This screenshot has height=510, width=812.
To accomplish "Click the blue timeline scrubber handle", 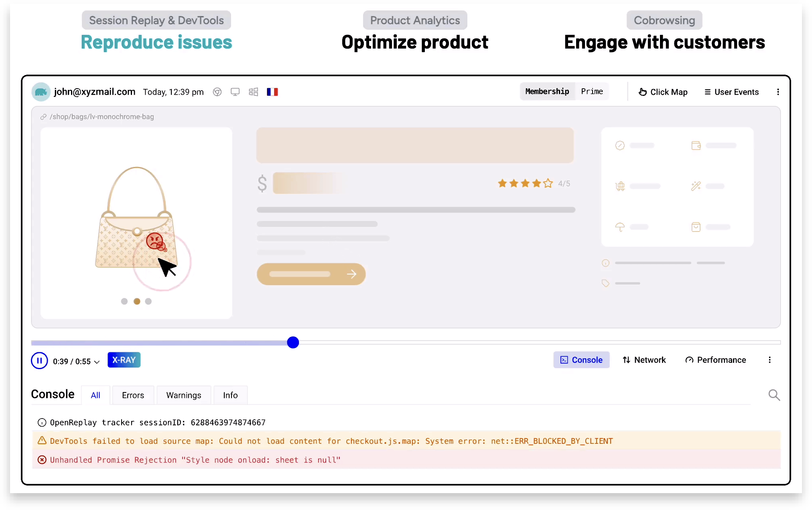I will click(x=293, y=342).
